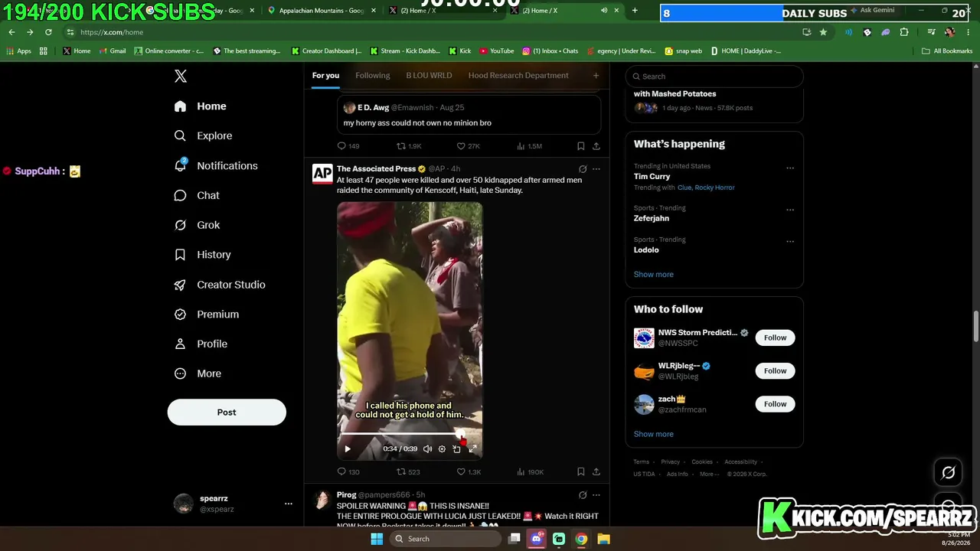This screenshot has height=551, width=980.
Task: Bookmark the post quoting E D. Awg
Action: coord(580,146)
